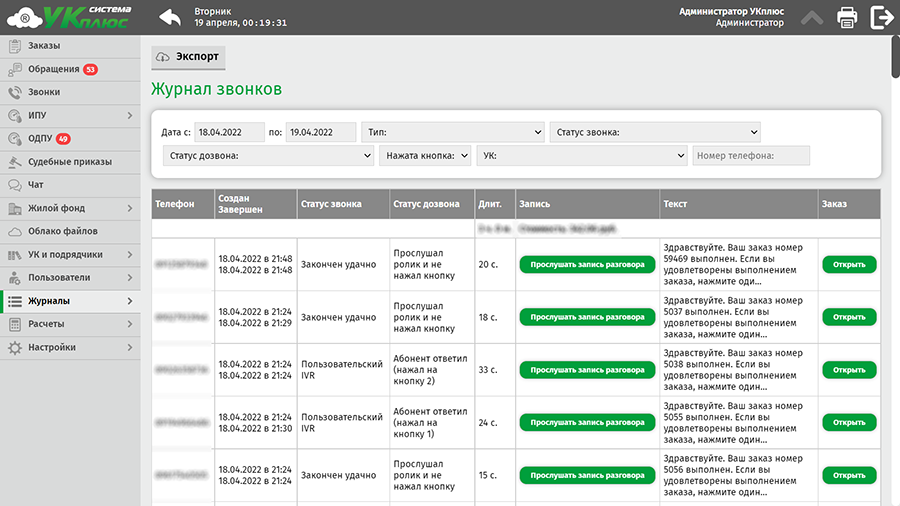Click the Телефон column header

click(x=183, y=204)
